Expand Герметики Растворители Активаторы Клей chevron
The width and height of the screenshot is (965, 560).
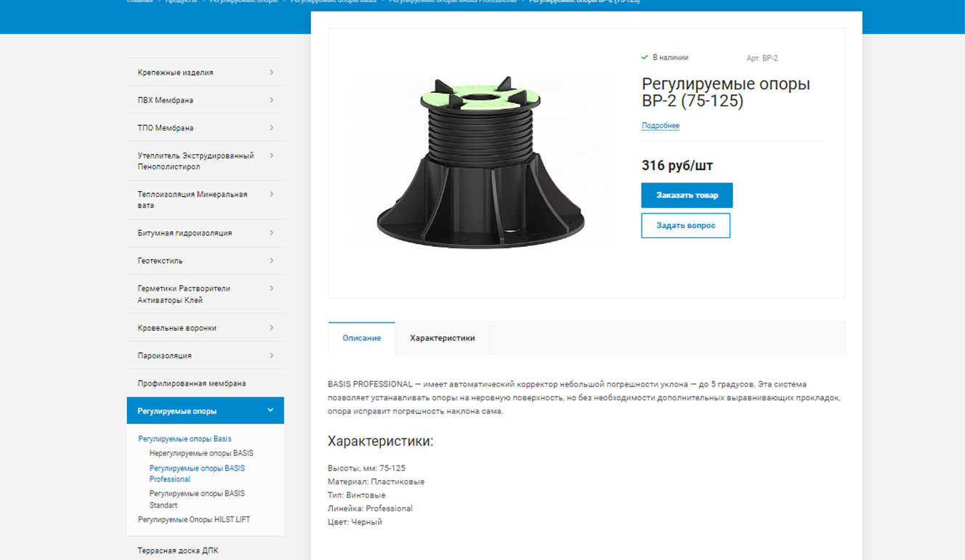coord(271,288)
